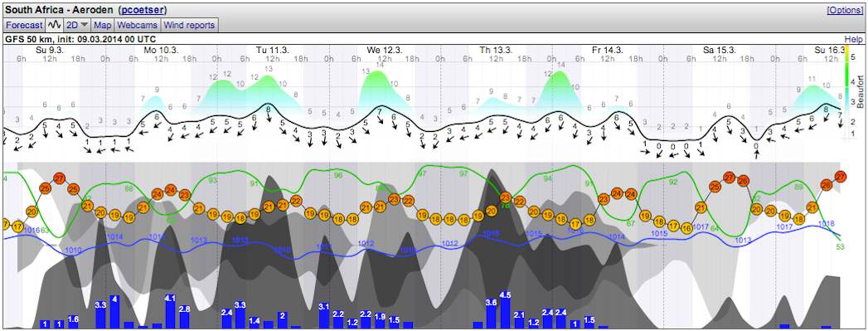The width and height of the screenshot is (868, 331).
Task: Select the Fr 14.3. day label
Action: coord(607,50)
